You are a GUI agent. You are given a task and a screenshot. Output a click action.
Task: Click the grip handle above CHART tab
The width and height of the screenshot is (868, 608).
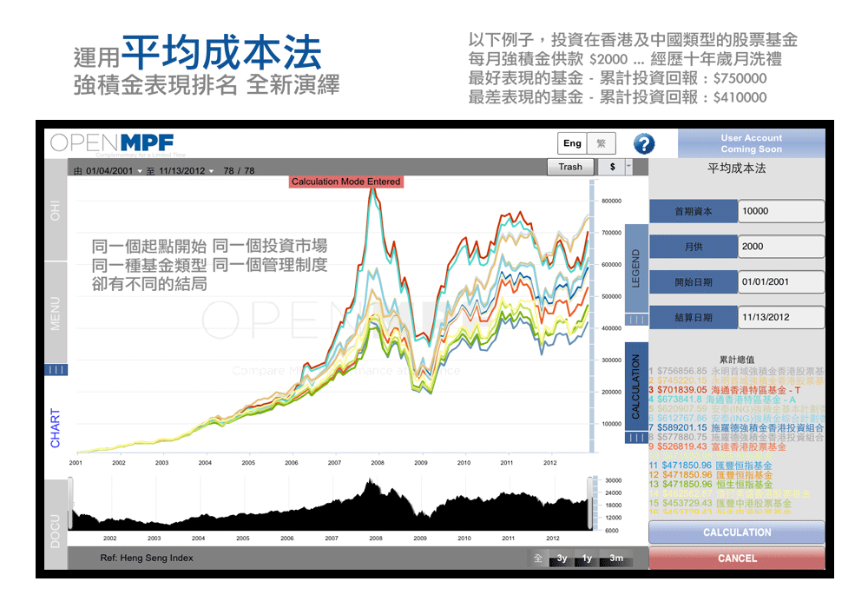(56, 371)
